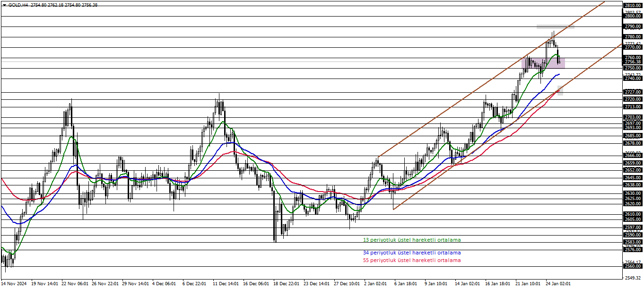Screen dimensions: 644x289
Task: Click the 2800.00 price level label
Action: click(633, 16)
